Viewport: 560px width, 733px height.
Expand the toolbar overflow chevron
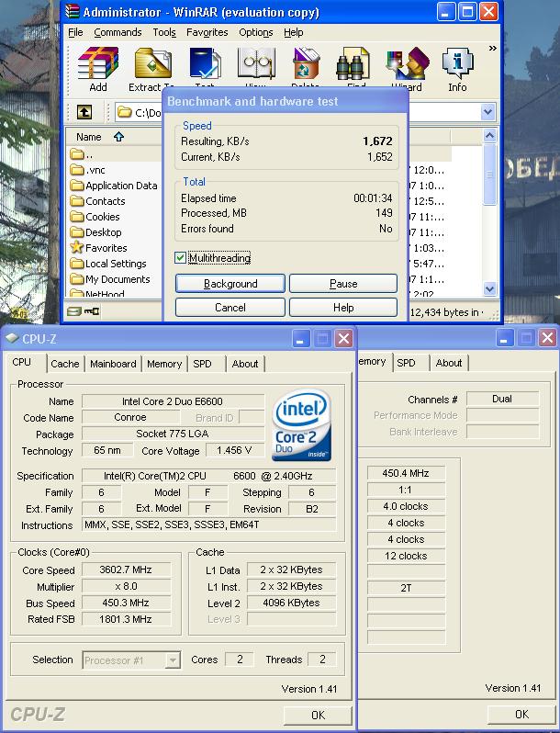click(x=492, y=48)
